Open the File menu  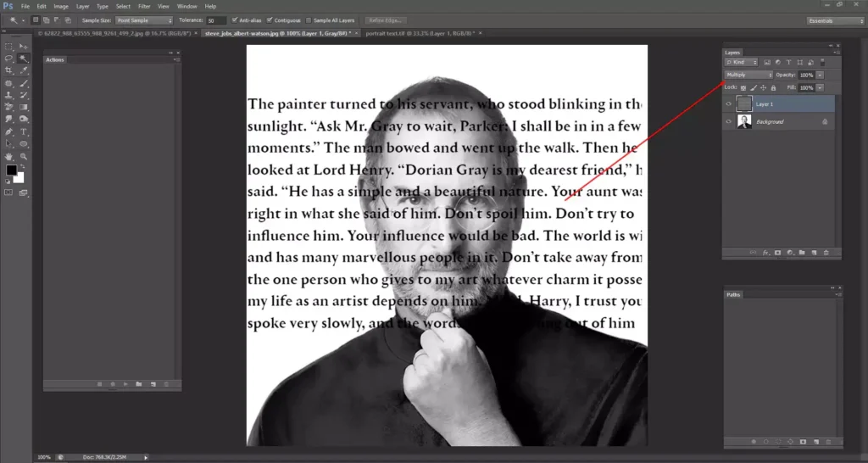25,7
